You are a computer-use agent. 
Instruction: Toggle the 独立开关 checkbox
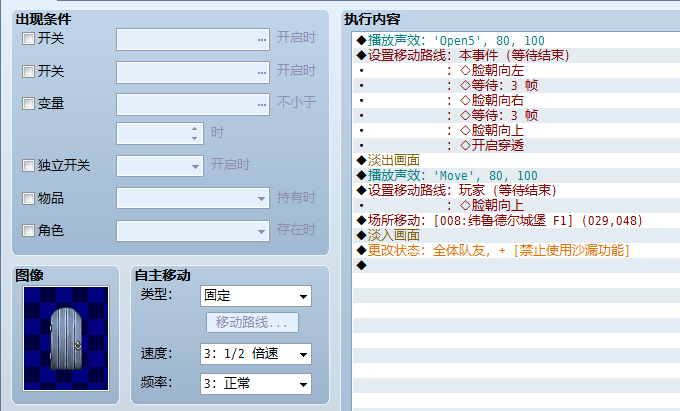(x=28, y=165)
